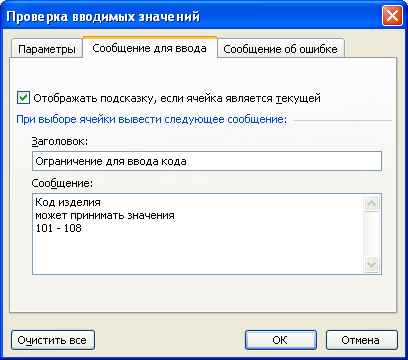Image resolution: width=408 pixels, height=360 pixels.
Task: Switch to the Параметры tab
Action: [x=47, y=49]
